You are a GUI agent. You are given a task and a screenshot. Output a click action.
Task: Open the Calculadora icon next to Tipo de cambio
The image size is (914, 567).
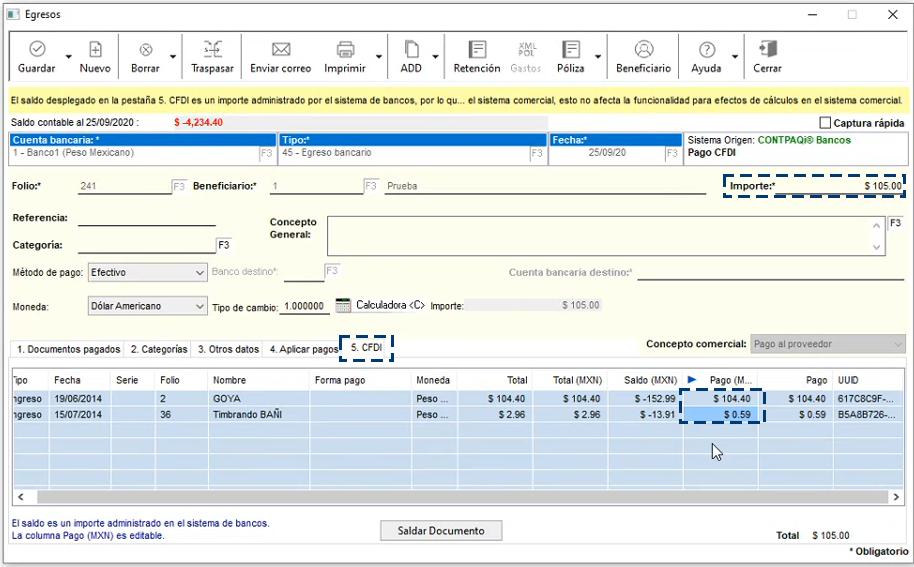[x=343, y=305]
